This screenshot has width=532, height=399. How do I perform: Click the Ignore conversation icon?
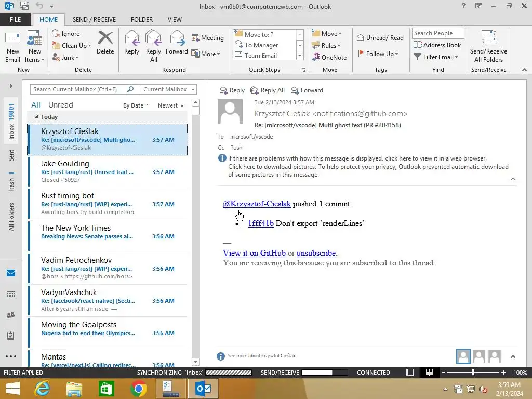pyautogui.click(x=66, y=34)
